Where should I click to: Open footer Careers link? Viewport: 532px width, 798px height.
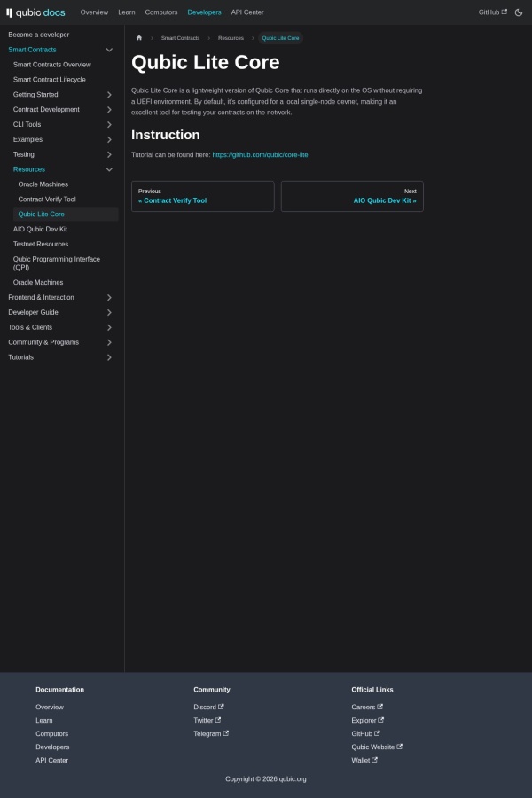[x=367, y=708]
